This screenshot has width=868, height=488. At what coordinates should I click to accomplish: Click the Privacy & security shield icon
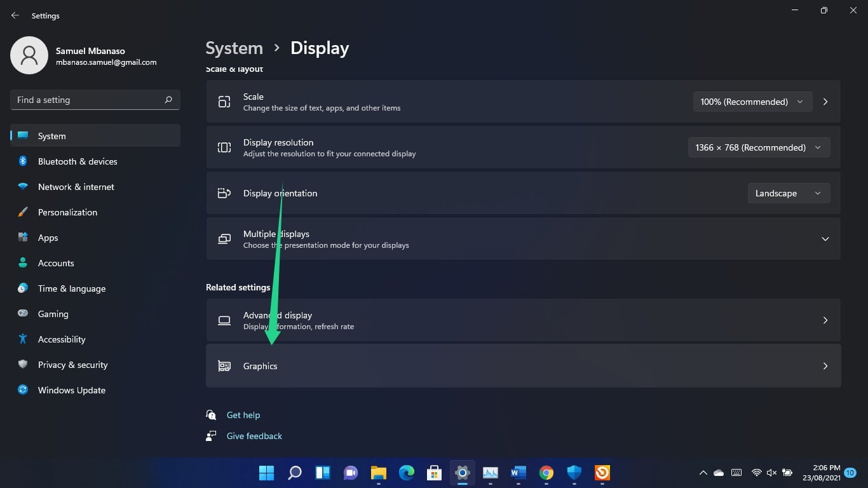pos(22,365)
